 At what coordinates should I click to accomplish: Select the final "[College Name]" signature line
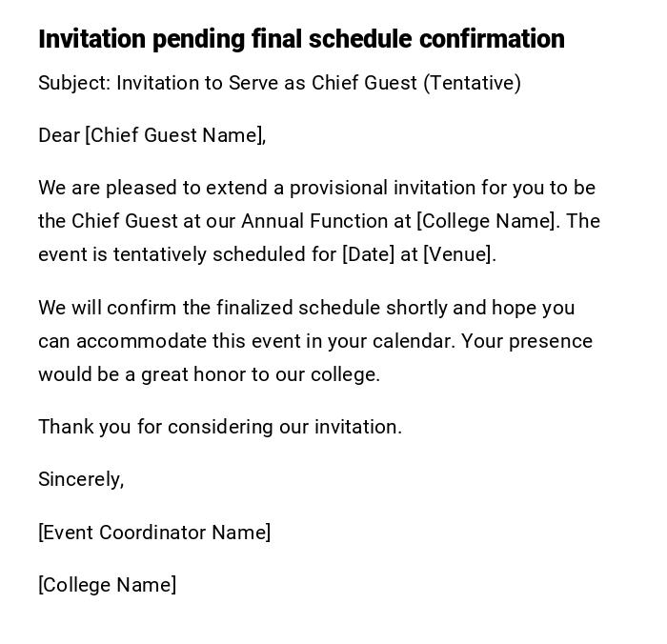click(107, 585)
